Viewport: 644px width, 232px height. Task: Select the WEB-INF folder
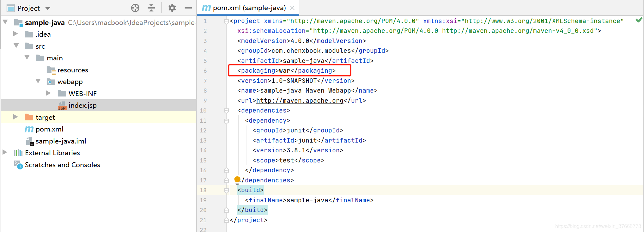tap(82, 94)
